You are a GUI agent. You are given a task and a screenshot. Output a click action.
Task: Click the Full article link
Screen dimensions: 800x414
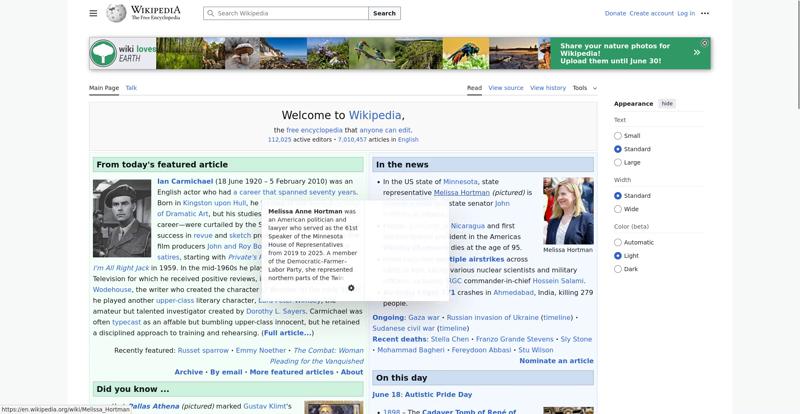coord(288,333)
